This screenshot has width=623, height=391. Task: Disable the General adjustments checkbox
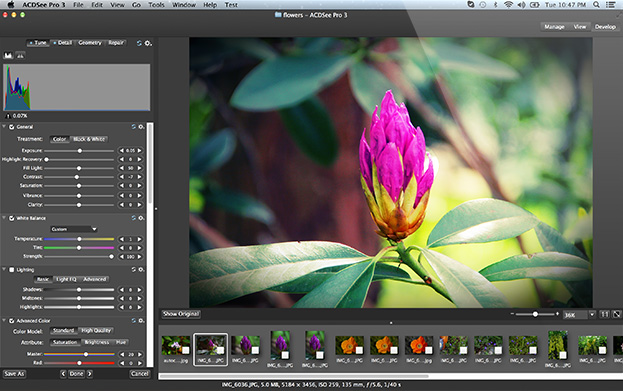12,127
